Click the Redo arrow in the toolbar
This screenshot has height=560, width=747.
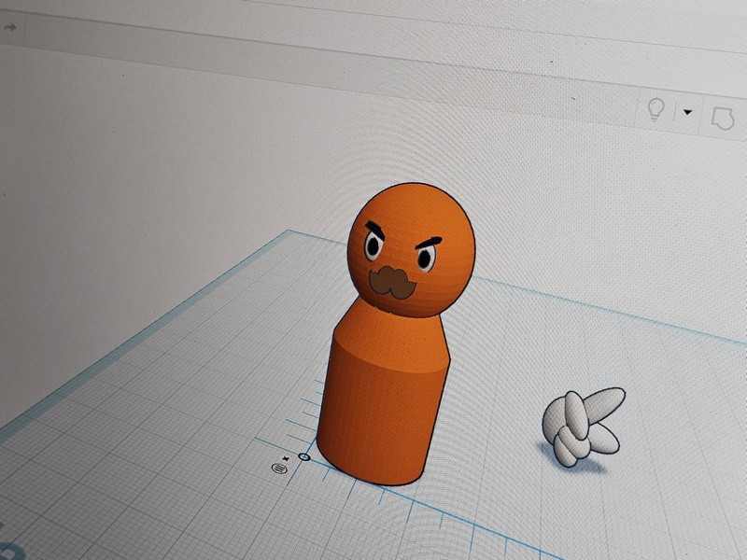(x=10, y=28)
